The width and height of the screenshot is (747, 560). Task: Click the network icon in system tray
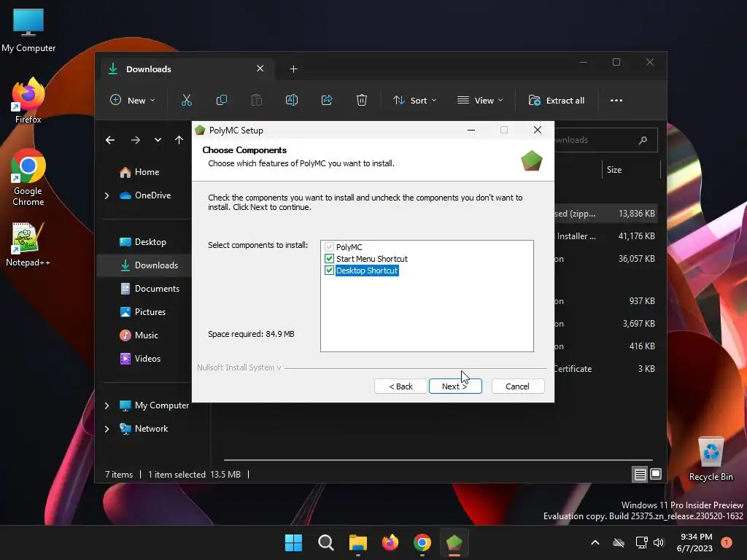point(641,542)
